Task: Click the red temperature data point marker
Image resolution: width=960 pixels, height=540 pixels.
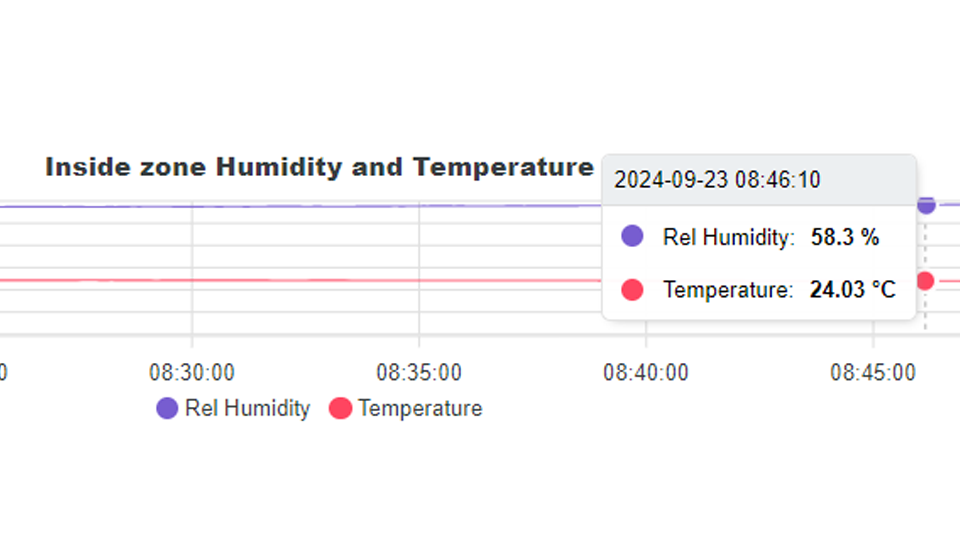Action: (926, 281)
